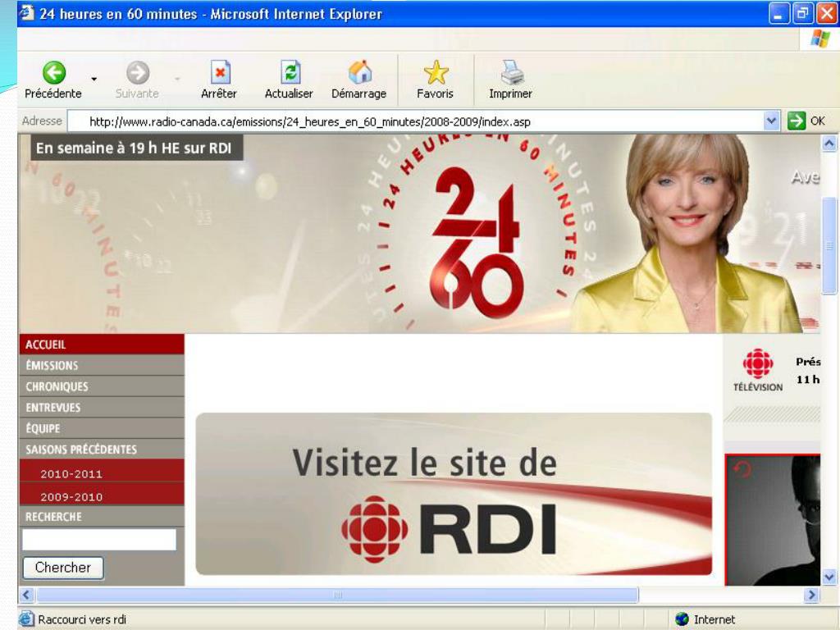Go back with the Précédente button
The width and height of the screenshot is (840, 630).
point(53,80)
